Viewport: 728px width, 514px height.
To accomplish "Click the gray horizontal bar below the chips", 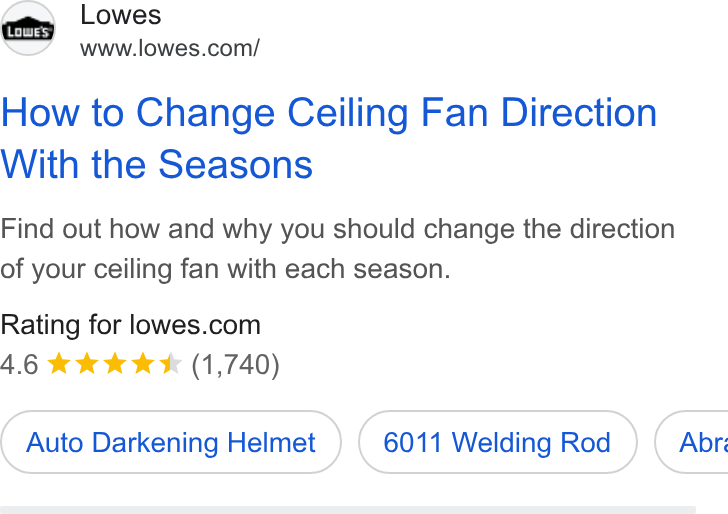I will 348,510.
